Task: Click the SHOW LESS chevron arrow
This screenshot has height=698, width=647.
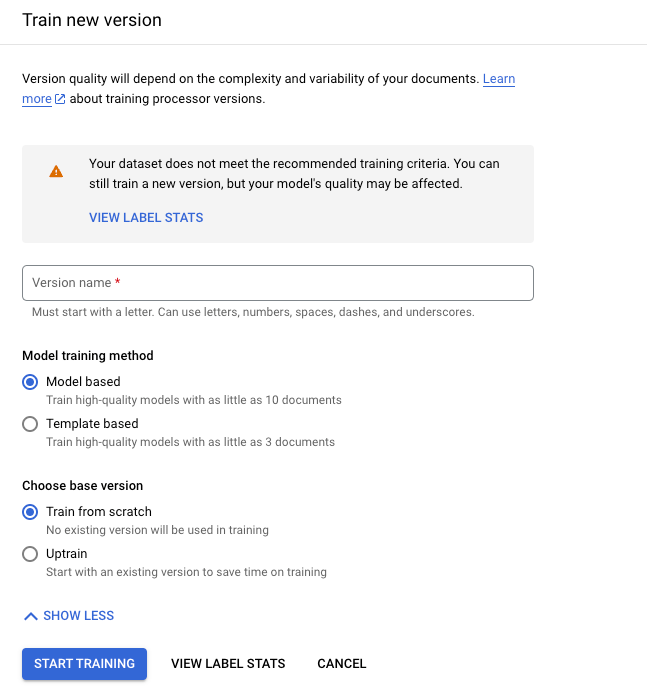Action: tap(30, 616)
